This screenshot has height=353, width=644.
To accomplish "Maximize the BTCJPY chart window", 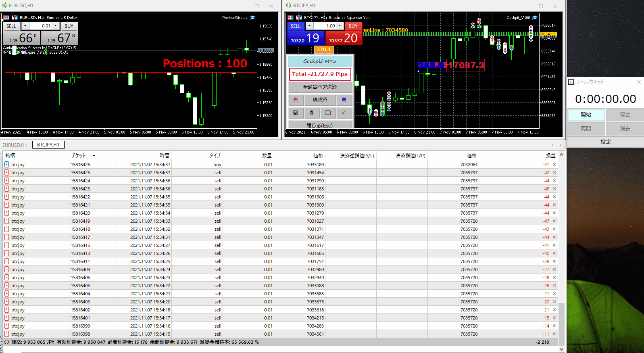I will click(x=541, y=6).
